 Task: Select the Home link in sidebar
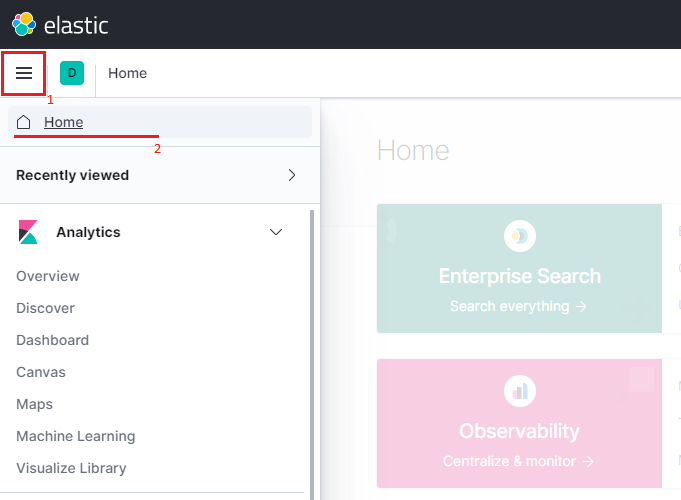tap(63, 122)
